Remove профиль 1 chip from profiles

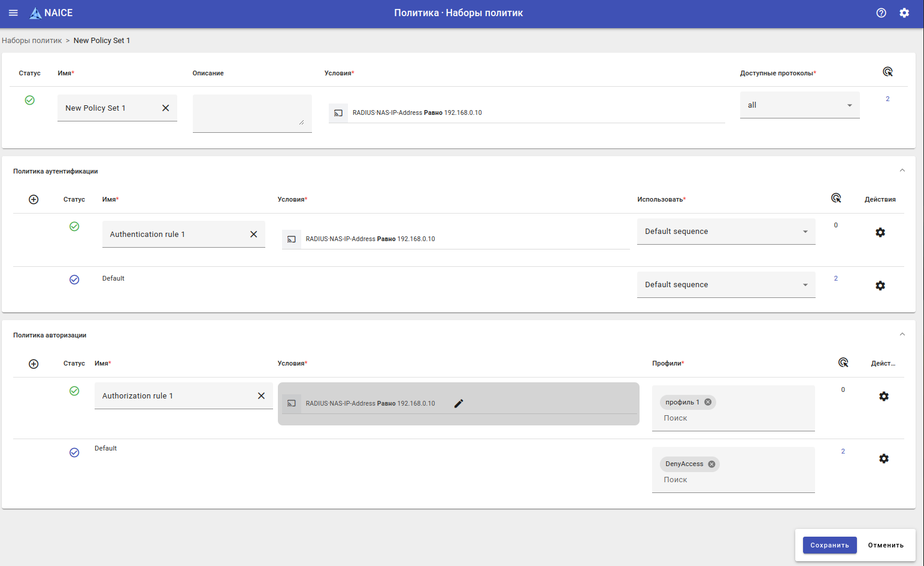pos(708,402)
